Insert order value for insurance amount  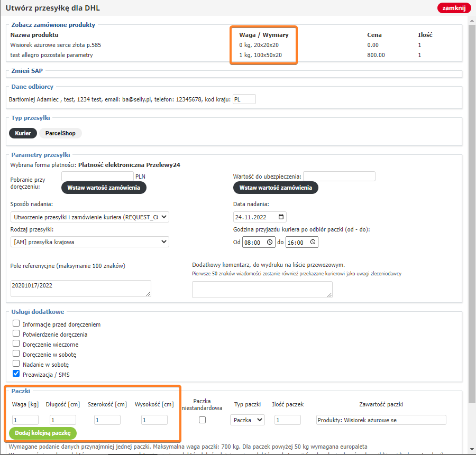tap(276, 188)
